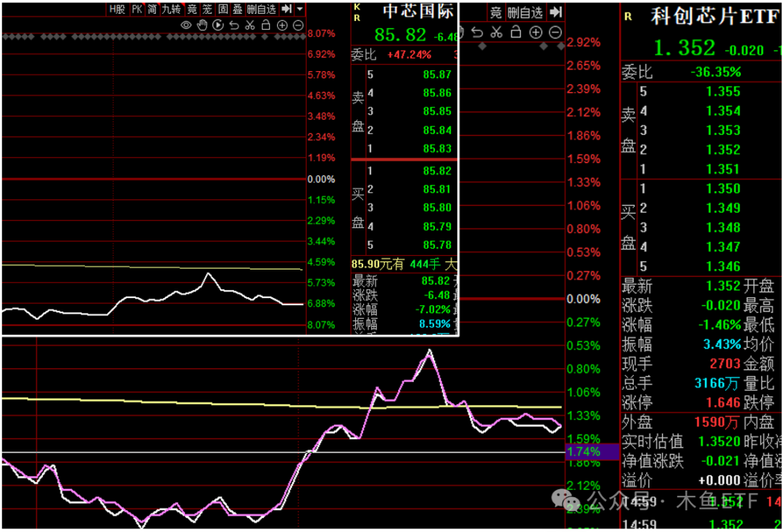Click 委比 -36.35% value in ETF panel
The width and height of the screenshot is (783, 532).
coord(716,72)
